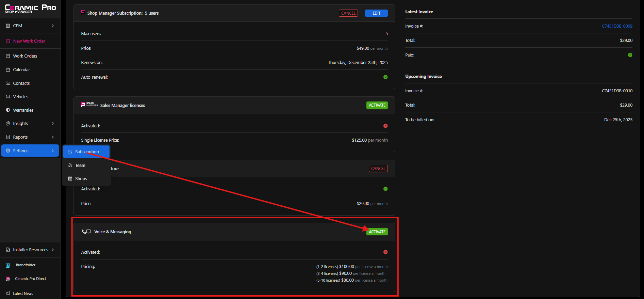
Task: Open the Subscription submenu item
Action: [86, 152]
